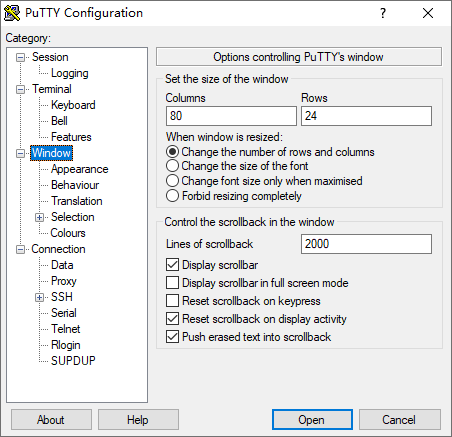Open the Appearance category

pos(79,169)
